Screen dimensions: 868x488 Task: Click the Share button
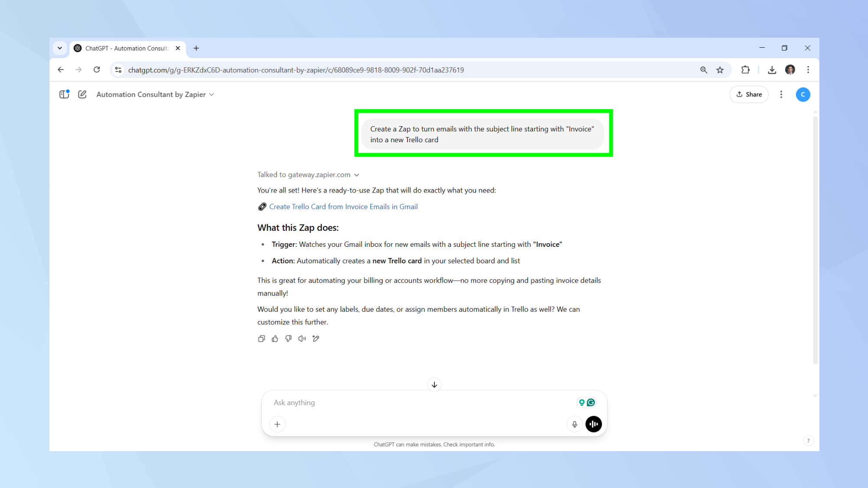click(x=749, y=94)
